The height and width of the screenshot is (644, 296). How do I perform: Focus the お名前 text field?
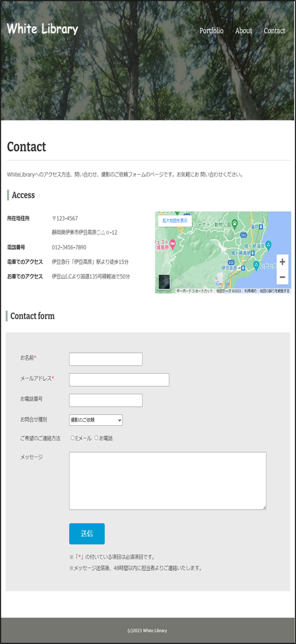tap(105, 359)
